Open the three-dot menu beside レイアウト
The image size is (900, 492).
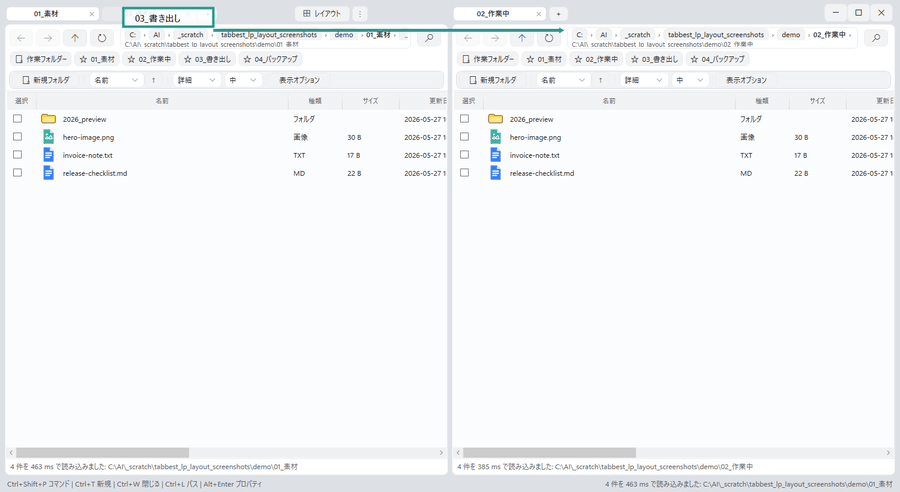click(360, 13)
